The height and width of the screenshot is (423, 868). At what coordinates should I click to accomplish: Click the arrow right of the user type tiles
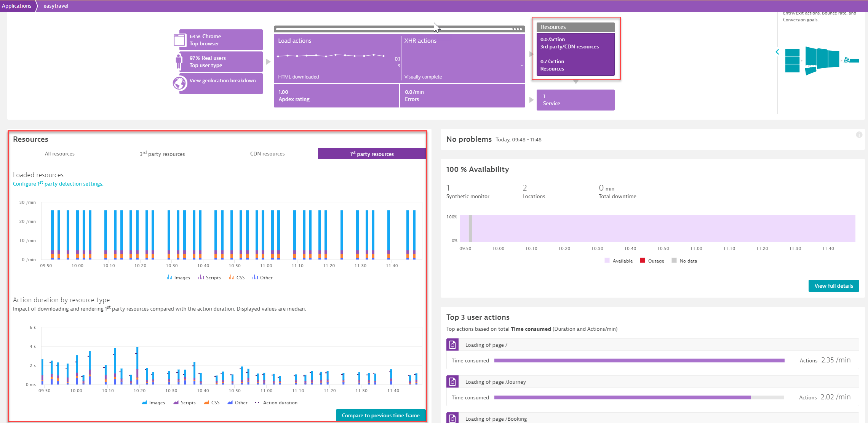(x=268, y=62)
